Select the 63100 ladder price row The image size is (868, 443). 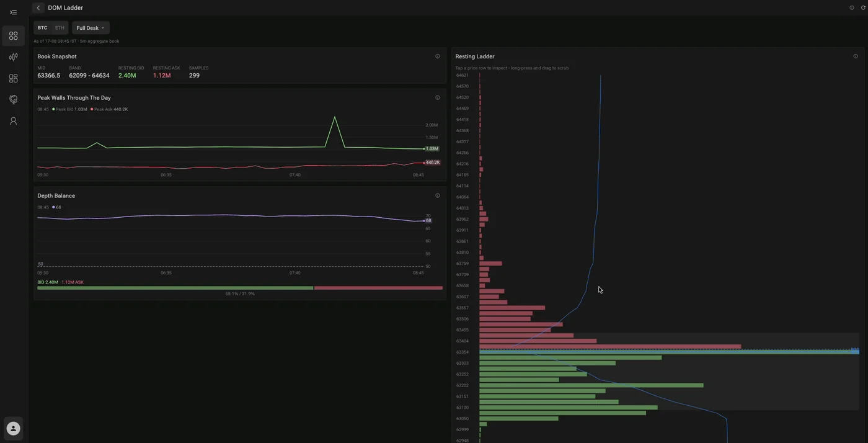click(x=657, y=408)
